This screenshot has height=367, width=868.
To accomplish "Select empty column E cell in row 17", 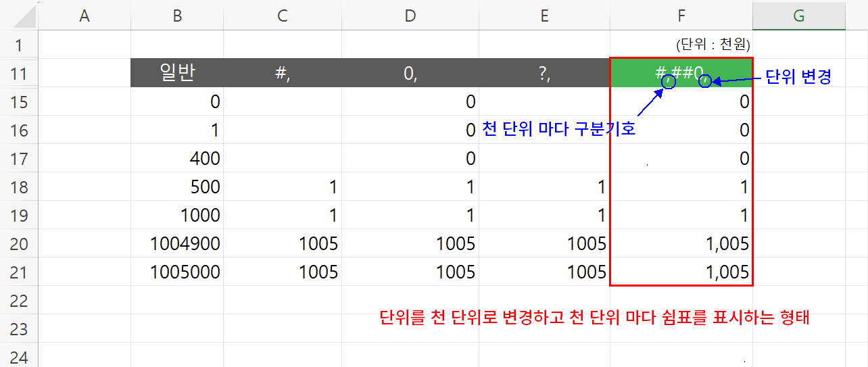I will (x=544, y=158).
